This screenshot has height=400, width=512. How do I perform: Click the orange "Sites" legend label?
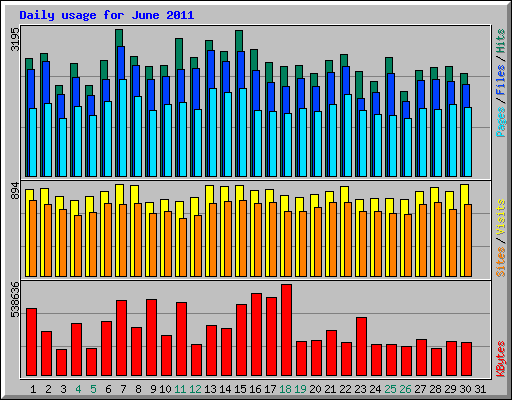tap(501, 262)
